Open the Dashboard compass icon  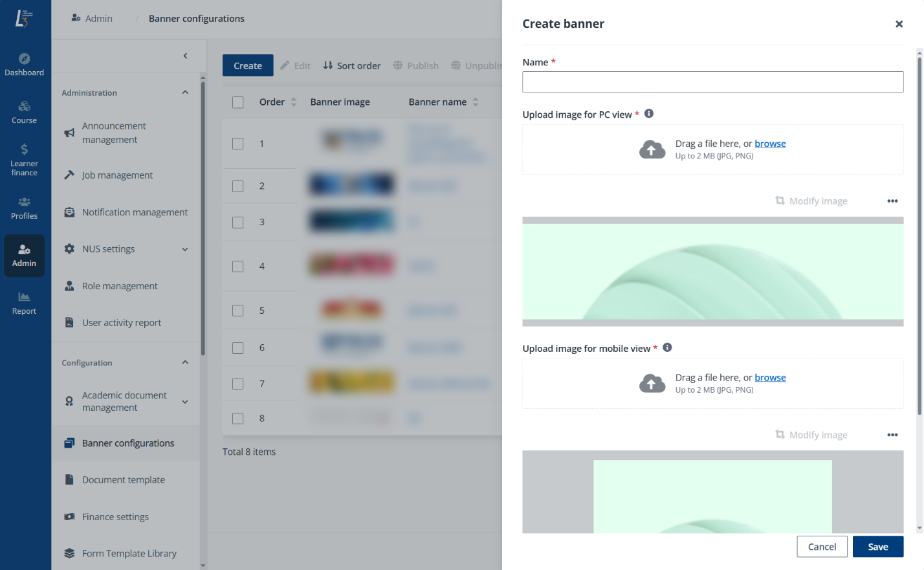(x=24, y=59)
